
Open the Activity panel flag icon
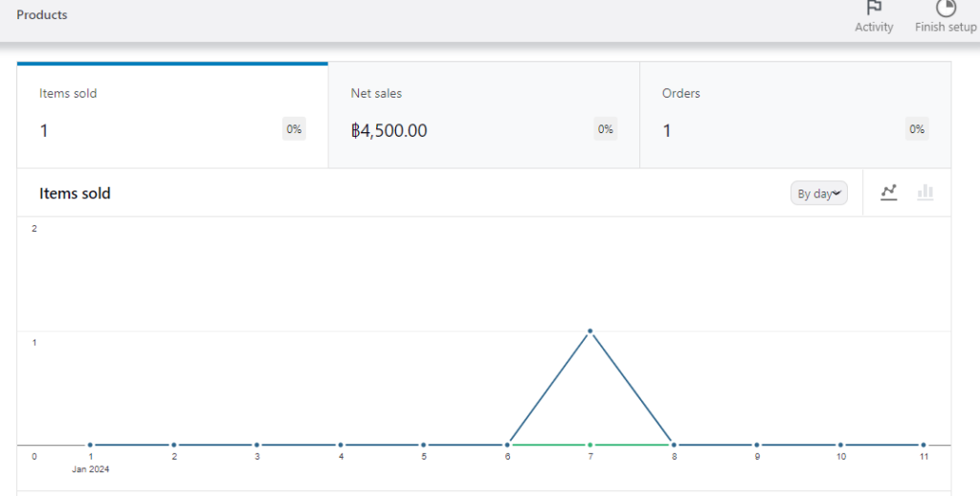[874, 9]
